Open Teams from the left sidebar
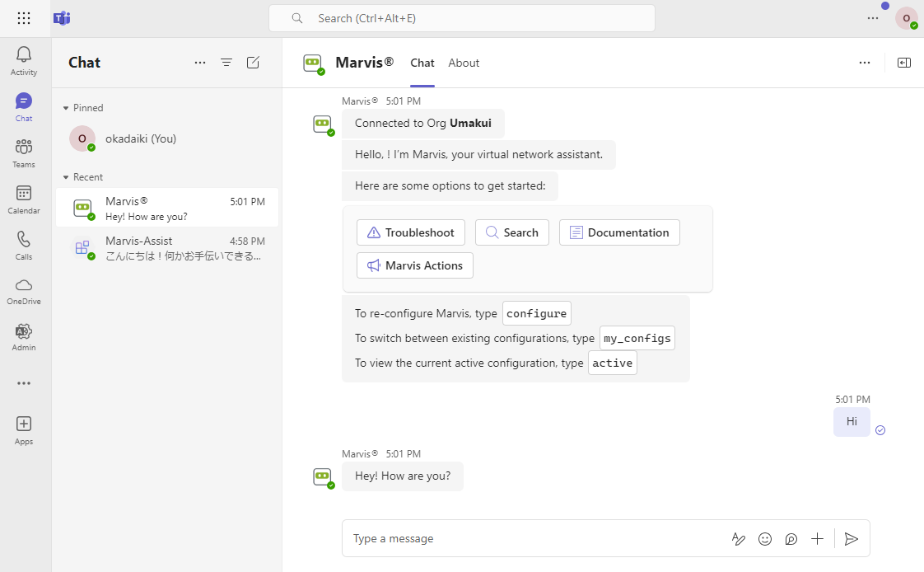This screenshot has height=572, width=924. [x=24, y=152]
